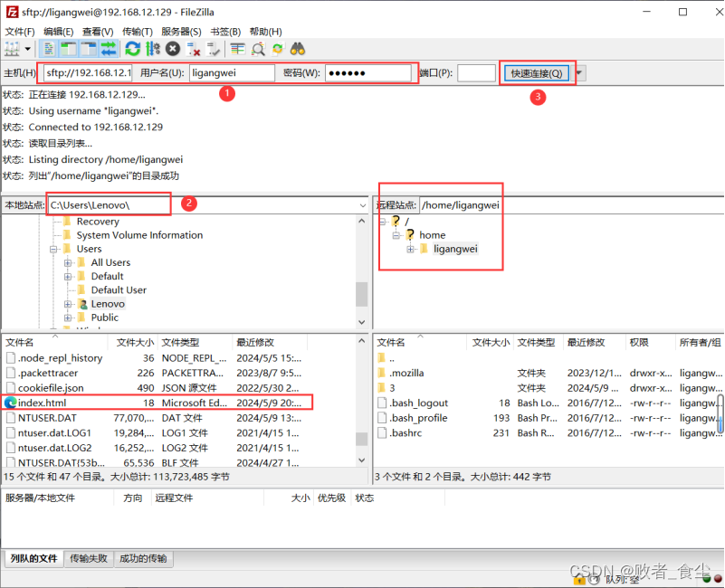The height and width of the screenshot is (588, 725).
Task: Toggle the remote directory tree display
Action: tap(89, 49)
